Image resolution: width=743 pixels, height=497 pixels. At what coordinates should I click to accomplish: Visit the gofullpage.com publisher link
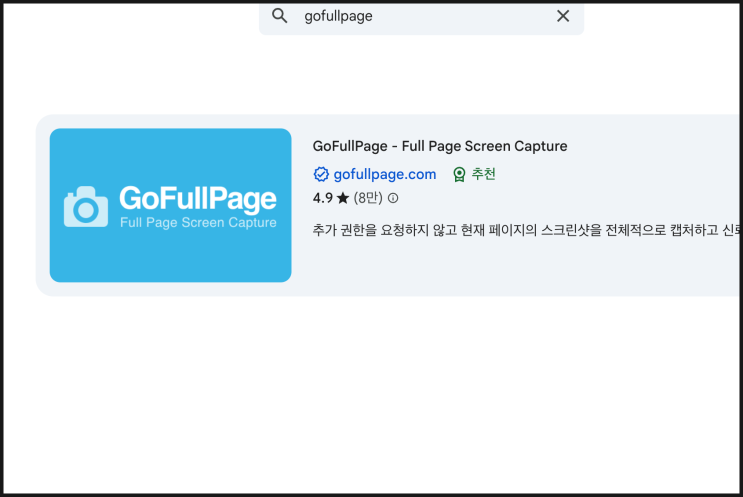(x=385, y=174)
